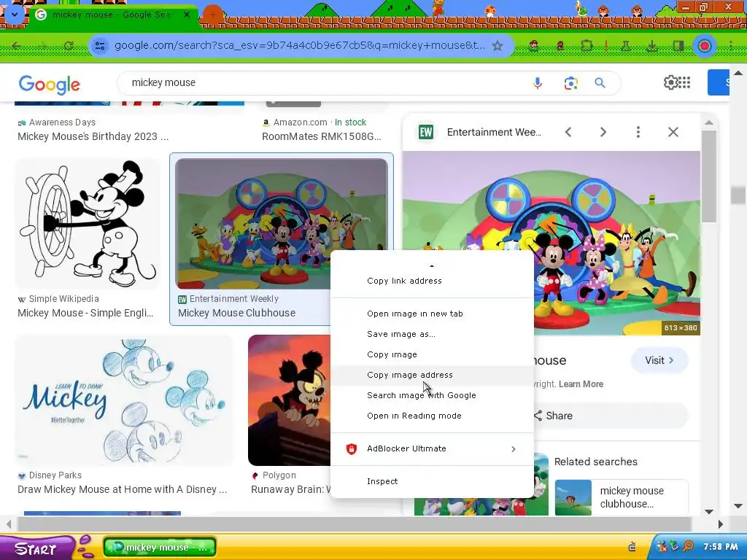Click the Google logo
The width and height of the screenshot is (747, 560).
50,85
